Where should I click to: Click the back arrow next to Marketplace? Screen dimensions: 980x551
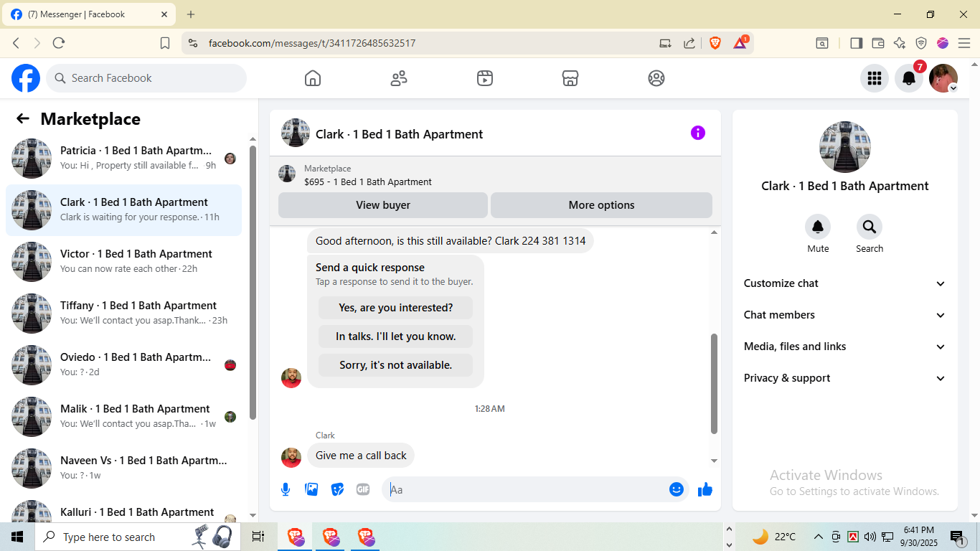[x=23, y=119]
